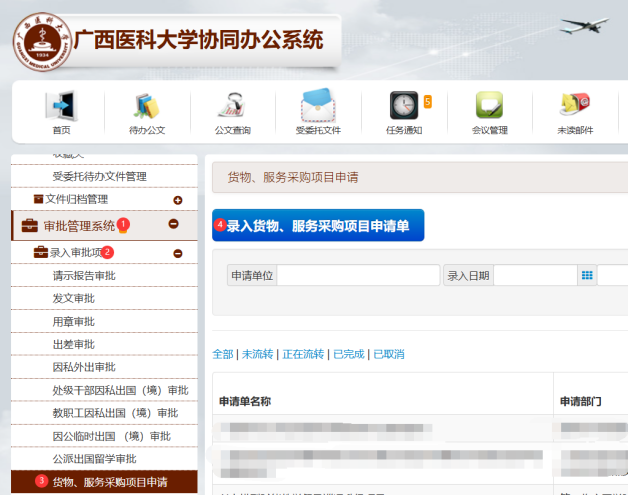Open 出差审批 in the sidebar
The height and width of the screenshot is (496, 628).
pos(74,345)
